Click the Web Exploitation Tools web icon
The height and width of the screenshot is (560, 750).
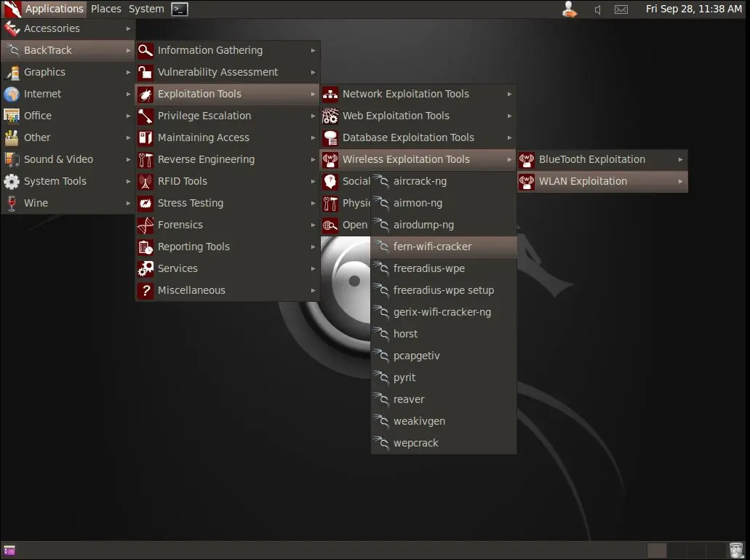tap(330, 116)
